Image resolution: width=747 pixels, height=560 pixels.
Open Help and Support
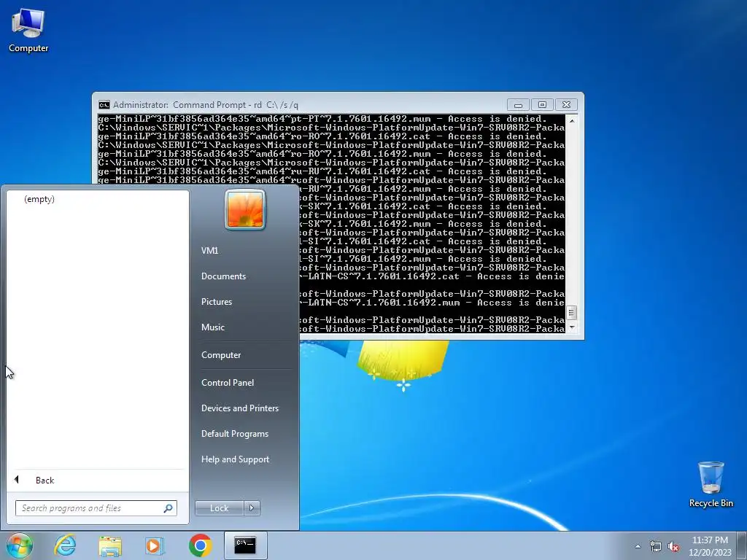coord(236,459)
